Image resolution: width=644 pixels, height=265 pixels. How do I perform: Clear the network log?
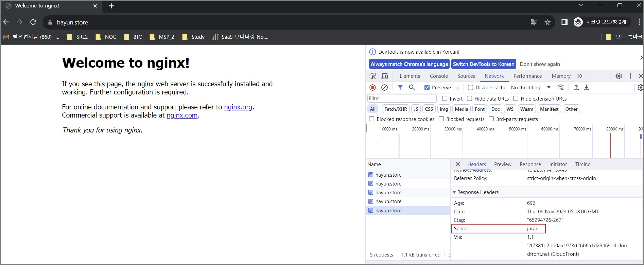tap(384, 87)
